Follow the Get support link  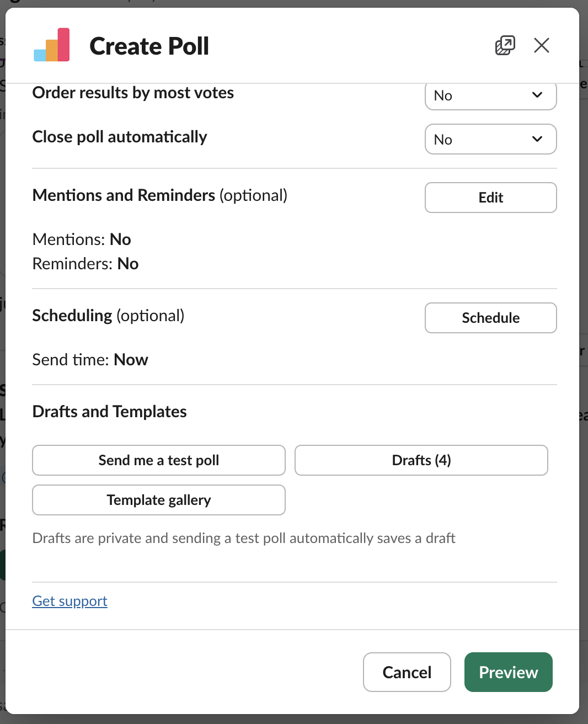click(70, 601)
